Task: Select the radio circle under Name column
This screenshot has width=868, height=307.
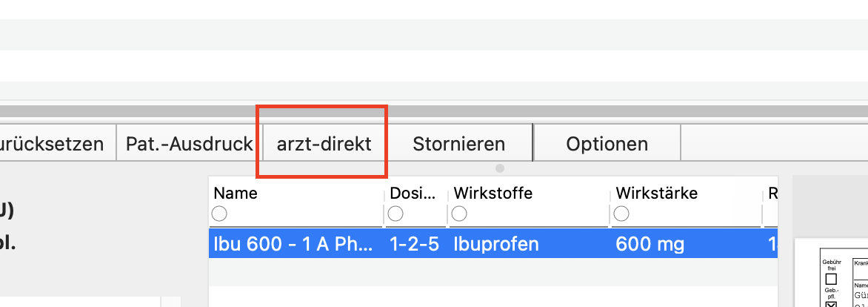Action: tap(219, 214)
